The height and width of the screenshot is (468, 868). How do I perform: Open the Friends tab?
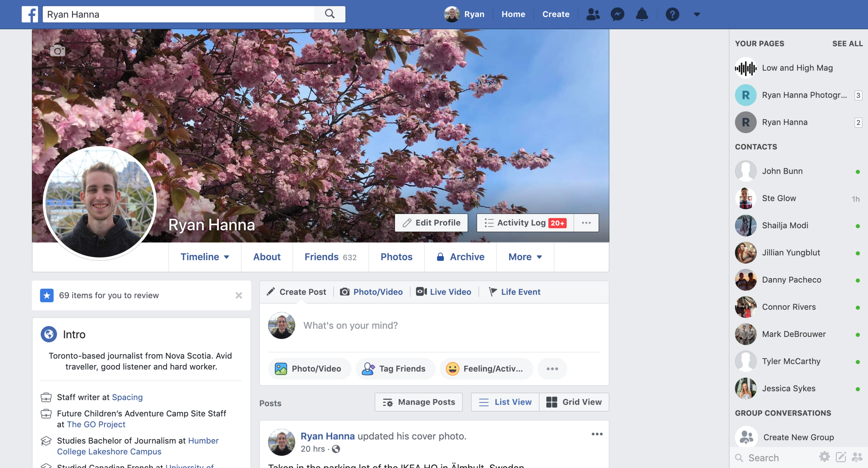tap(331, 257)
